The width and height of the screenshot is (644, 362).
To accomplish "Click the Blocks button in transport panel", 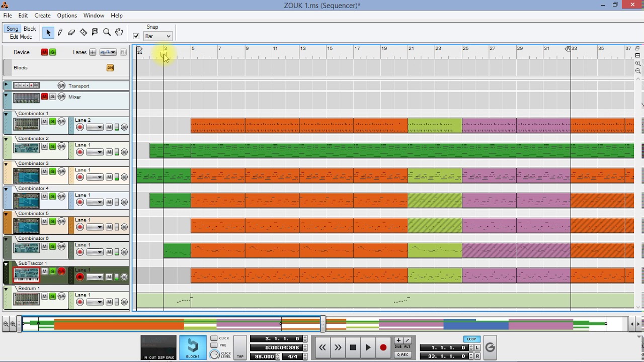I will (193, 347).
